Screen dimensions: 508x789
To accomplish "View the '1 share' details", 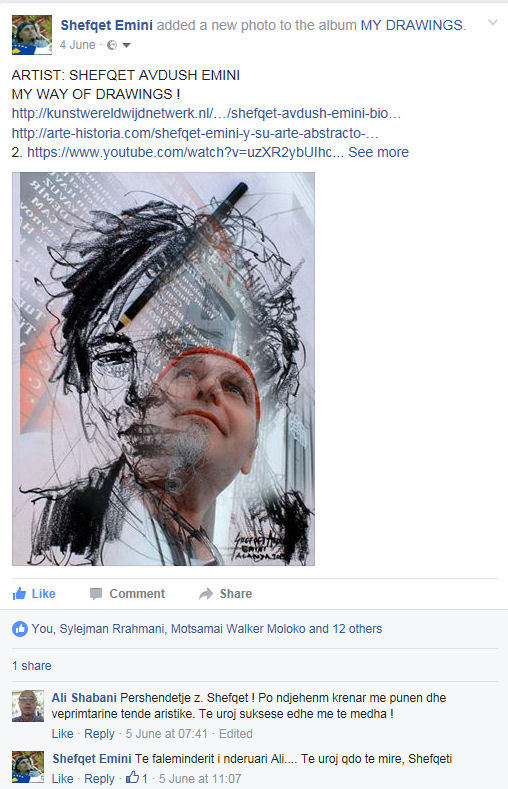I will coord(32,666).
